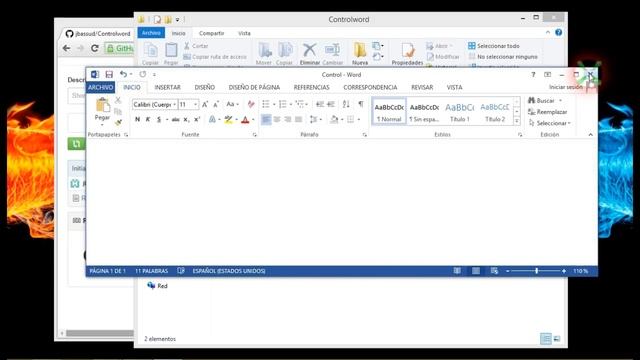The width and height of the screenshot is (640, 360).
Task: Click Eliminar in the Controlword Explorer window
Action: tap(310, 54)
